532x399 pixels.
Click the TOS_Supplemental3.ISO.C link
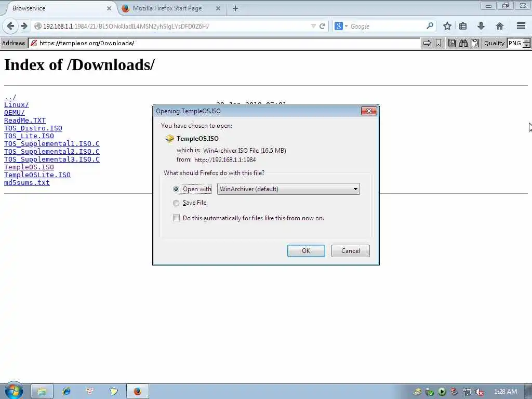(x=51, y=159)
